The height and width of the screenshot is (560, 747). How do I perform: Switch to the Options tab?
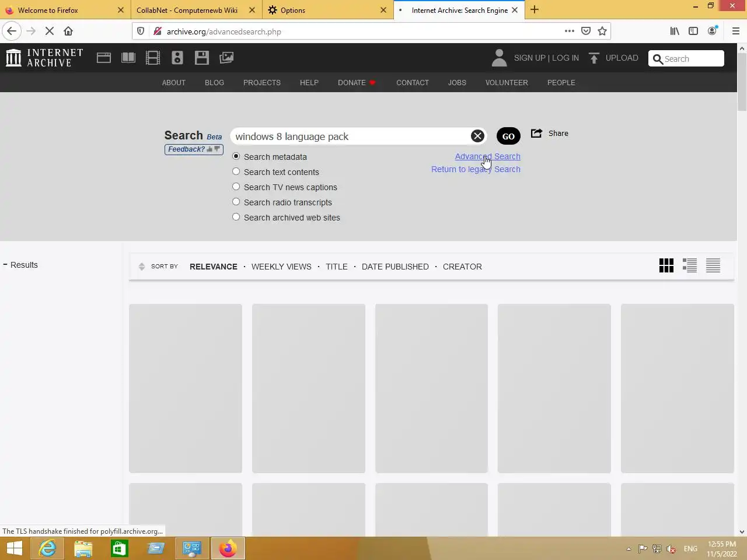(327, 10)
